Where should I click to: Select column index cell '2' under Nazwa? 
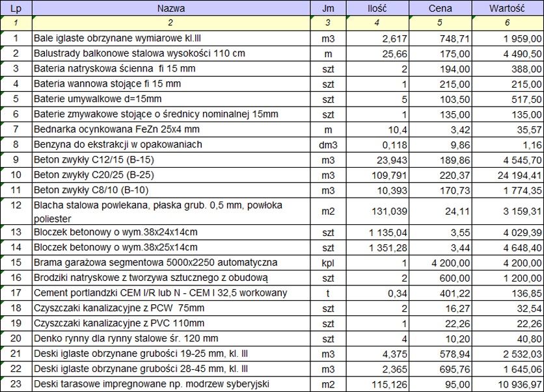pyautogui.click(x=171, y=23)
